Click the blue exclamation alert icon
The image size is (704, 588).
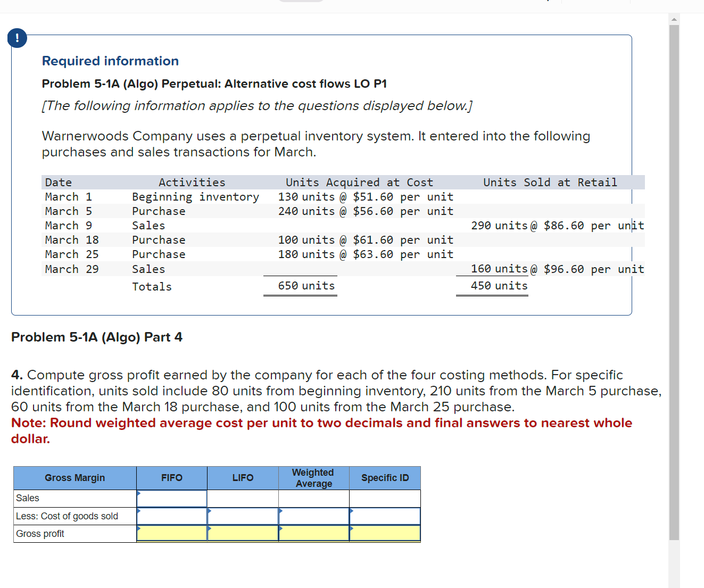[x=17, y=38]
